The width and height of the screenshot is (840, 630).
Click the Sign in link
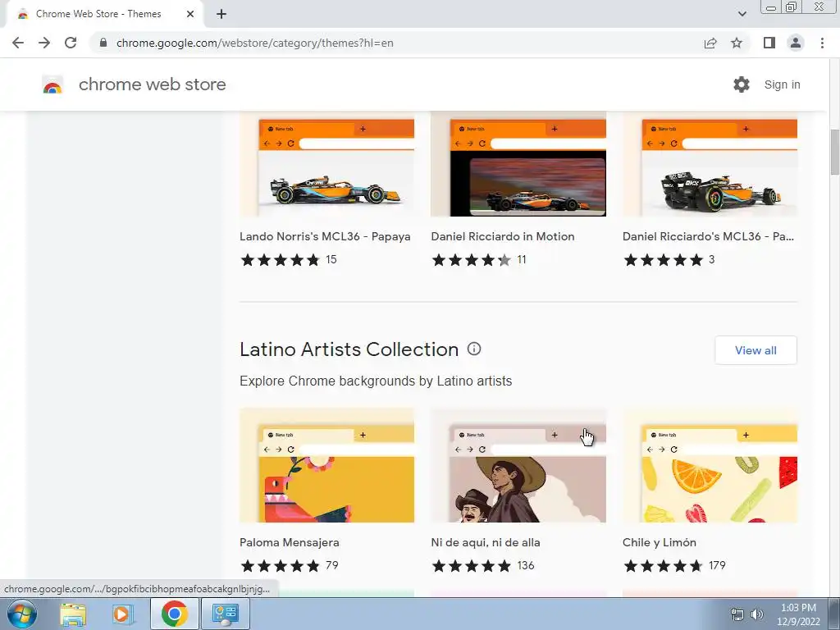(x=782, y=84)
